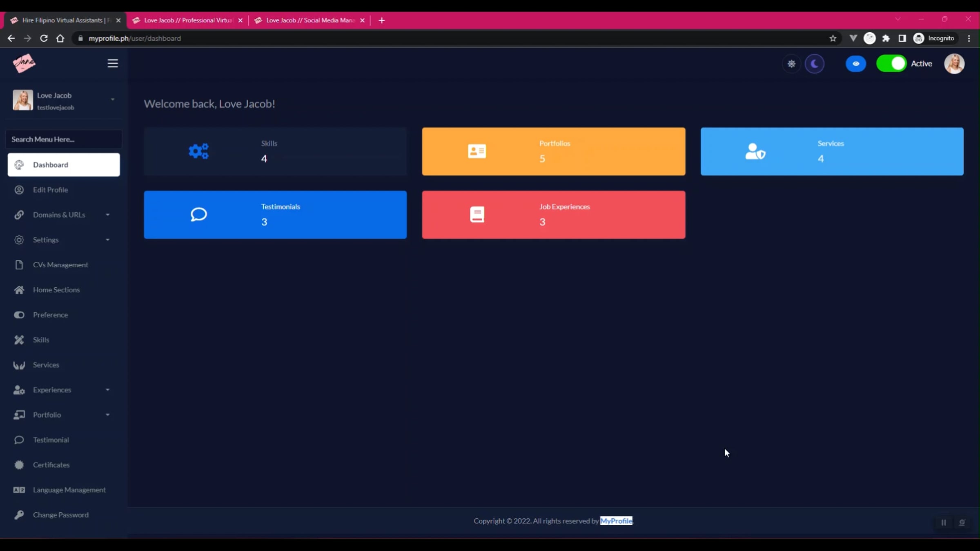Click the Services handshake icon
This screenshot has width=980, height=551.
[x=19, y=365]
